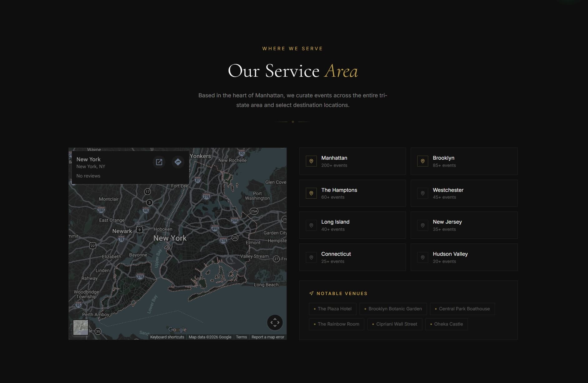Click the Brooklyn location pin icon

click(423, 161)
